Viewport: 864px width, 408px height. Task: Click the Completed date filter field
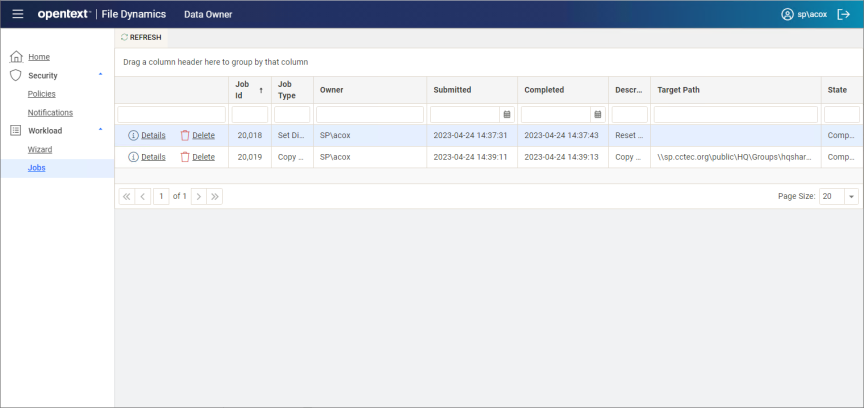click(556, 115)
